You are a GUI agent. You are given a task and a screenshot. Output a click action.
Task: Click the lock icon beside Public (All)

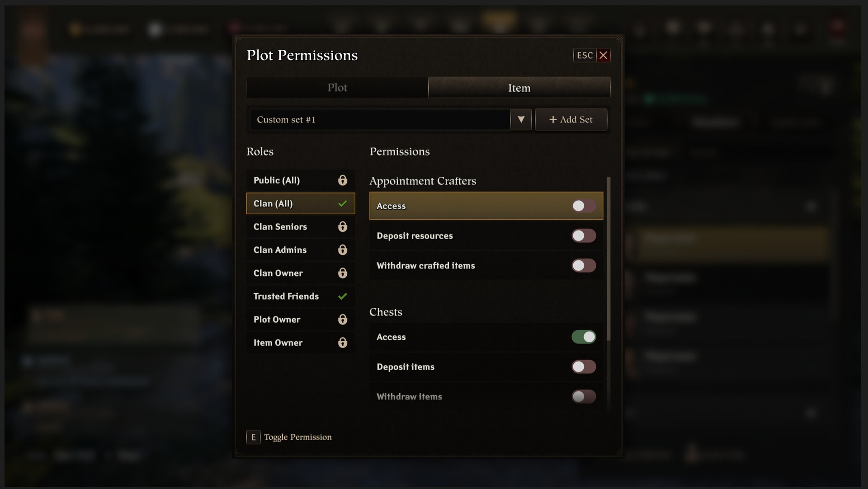click(343, 180)
